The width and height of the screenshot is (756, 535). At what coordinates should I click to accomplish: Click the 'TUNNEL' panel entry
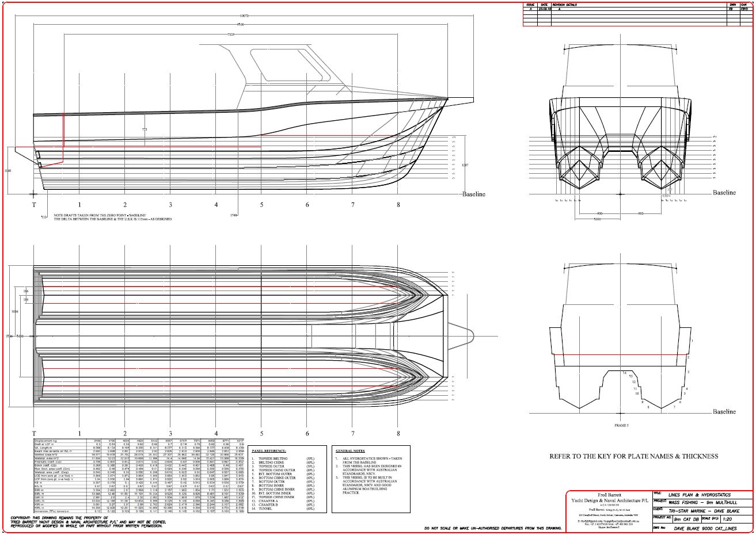tap(265, 509)
